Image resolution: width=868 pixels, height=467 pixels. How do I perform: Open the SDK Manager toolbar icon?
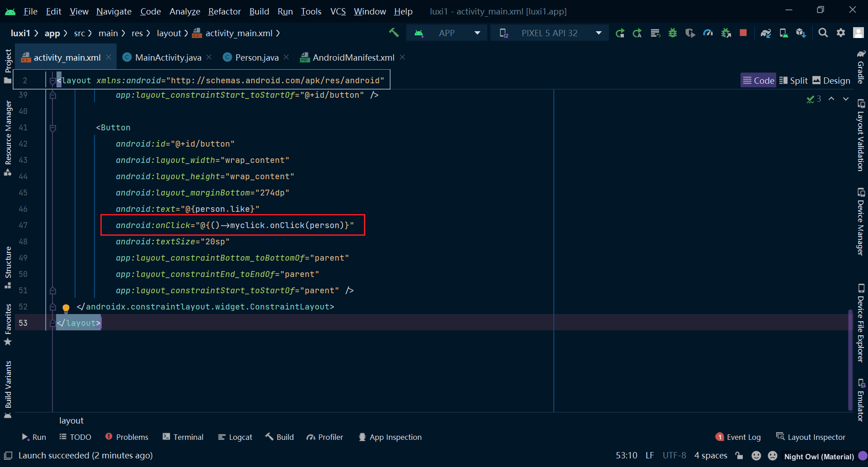801,33
